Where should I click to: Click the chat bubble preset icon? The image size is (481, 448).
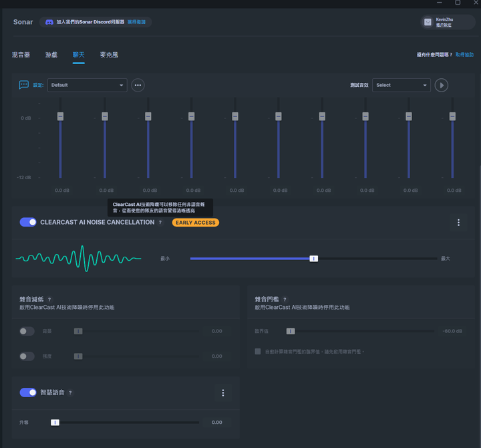pos(24,85)
